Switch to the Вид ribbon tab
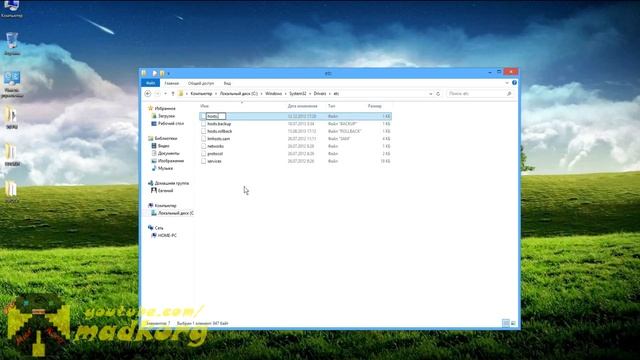 227,83
